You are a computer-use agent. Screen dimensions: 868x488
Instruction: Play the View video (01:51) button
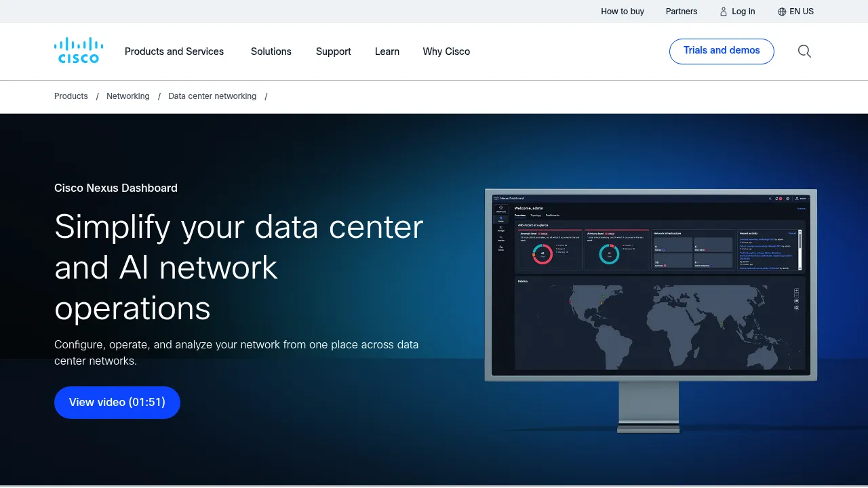point(117,403)
